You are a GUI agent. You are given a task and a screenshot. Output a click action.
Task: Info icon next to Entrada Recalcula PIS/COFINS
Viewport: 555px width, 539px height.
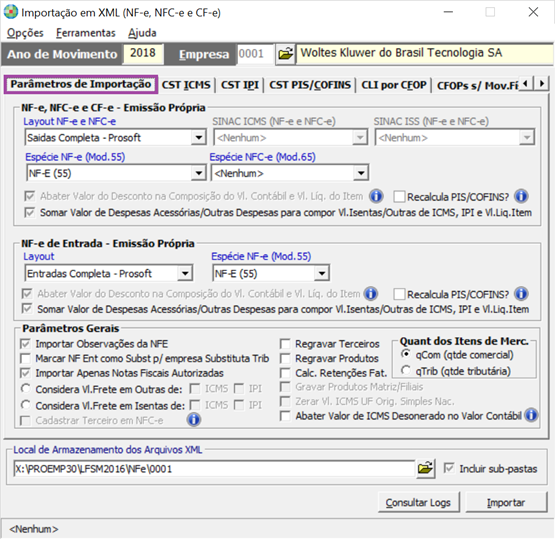coord(521,293)
